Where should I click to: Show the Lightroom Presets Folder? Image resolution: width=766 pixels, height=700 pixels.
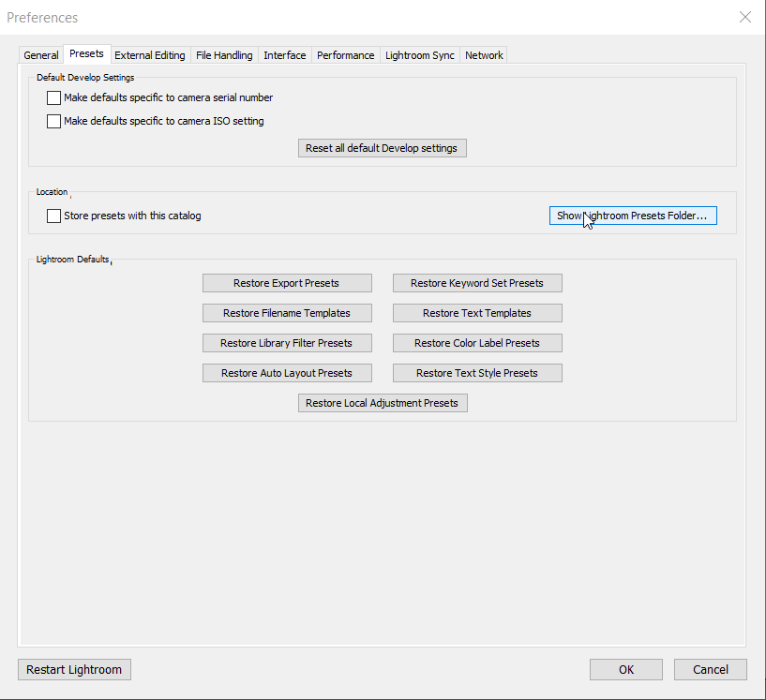tap(632, 215)
